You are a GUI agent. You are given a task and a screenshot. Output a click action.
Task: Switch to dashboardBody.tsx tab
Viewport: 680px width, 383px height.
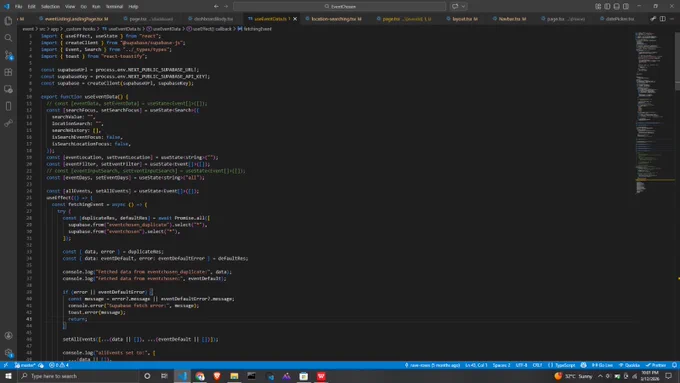pos(212,19)
